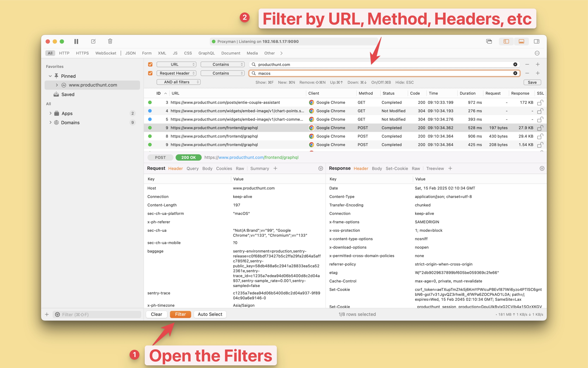Click the plus icon in sidebar footer
This screenshot has width=588, height=368.
coord(47,314)
